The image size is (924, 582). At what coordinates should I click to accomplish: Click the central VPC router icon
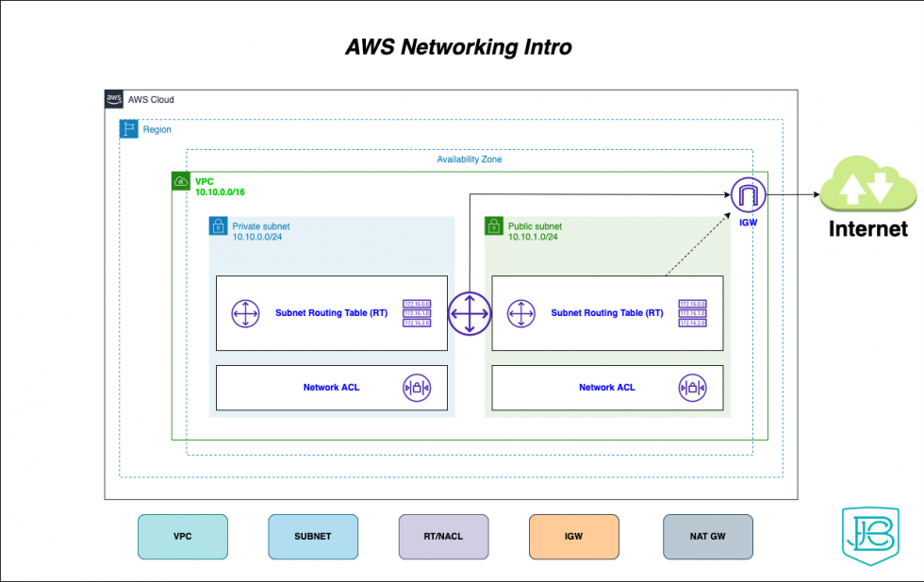(x=470, y=313)
